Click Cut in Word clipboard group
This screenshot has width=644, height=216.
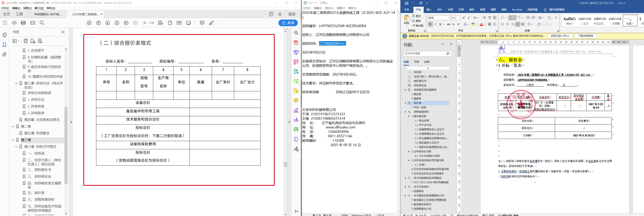coord(417,16)
